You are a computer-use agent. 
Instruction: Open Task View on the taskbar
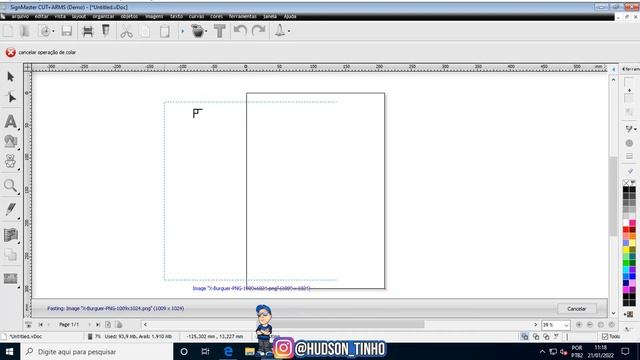point(205,351)
